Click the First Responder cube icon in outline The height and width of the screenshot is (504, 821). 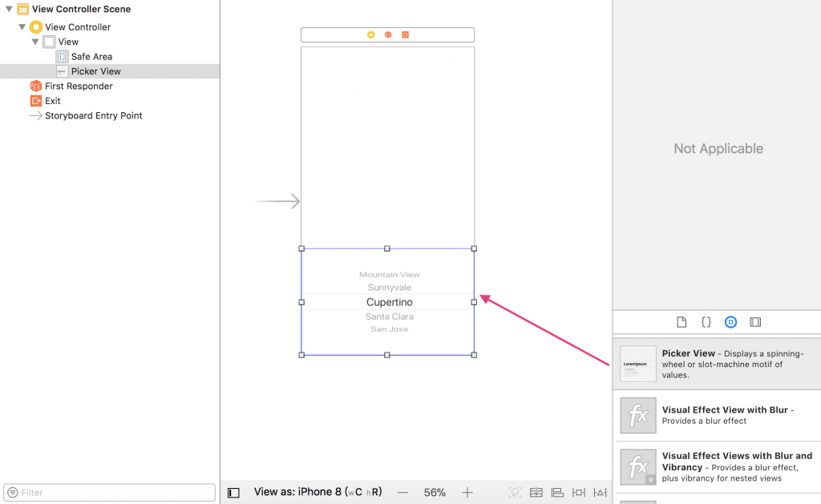[x=35, y=86]
